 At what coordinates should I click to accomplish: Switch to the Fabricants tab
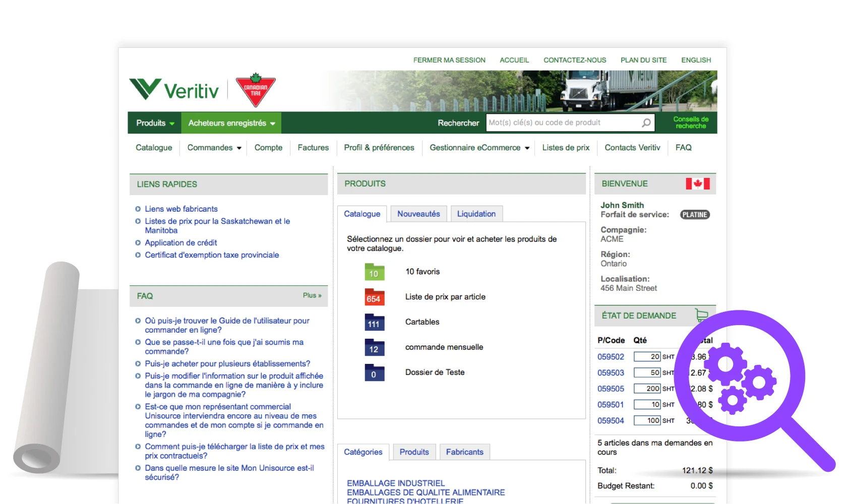(x=464, y=452)
